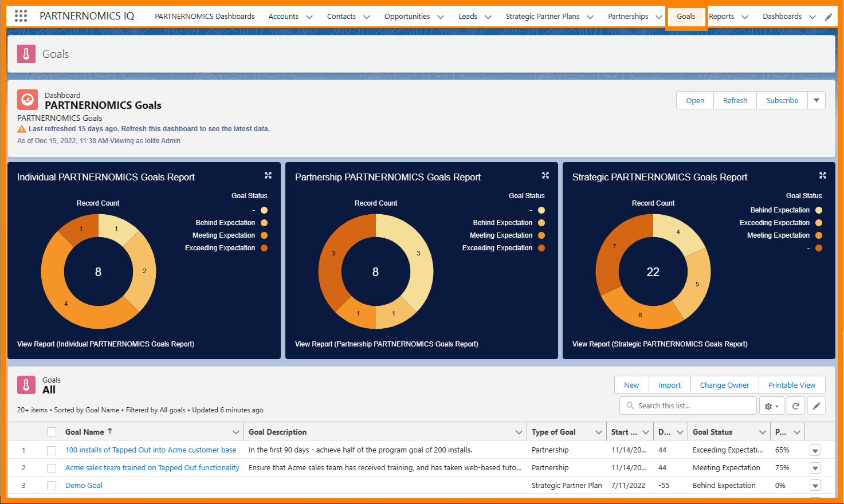Screen dimensions: 844x504
Task: Open the App Launcher grid icon
Action: coord(21,16)
